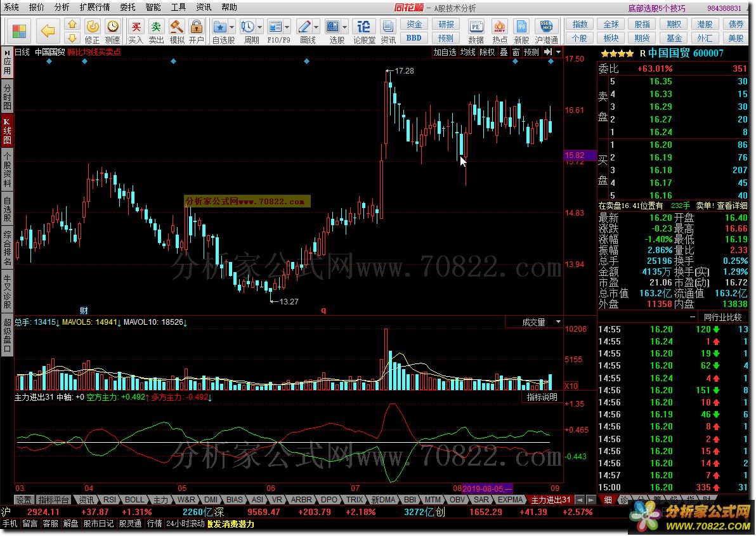Click the up arrow toolbar icon

click(x=72, y=24)
